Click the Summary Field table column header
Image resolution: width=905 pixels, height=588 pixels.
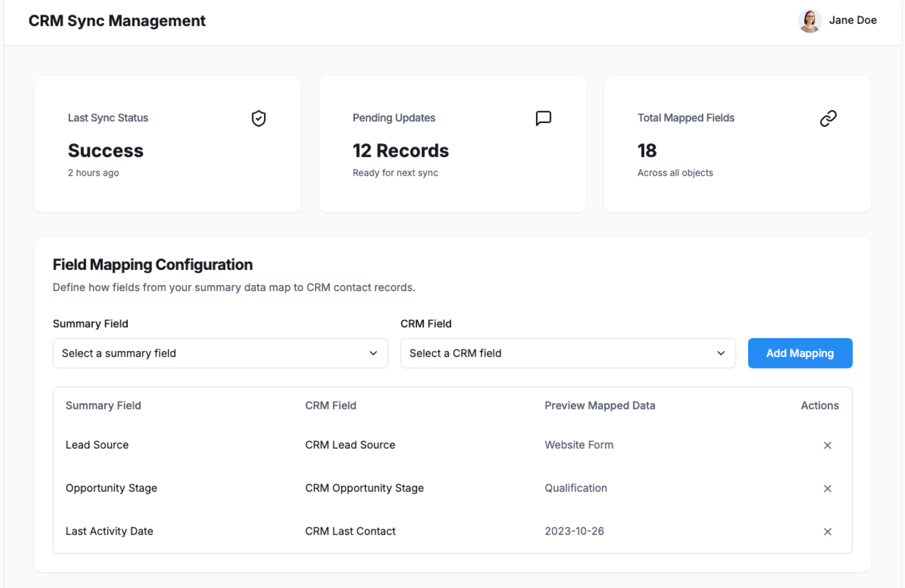[x=103, y=406]
